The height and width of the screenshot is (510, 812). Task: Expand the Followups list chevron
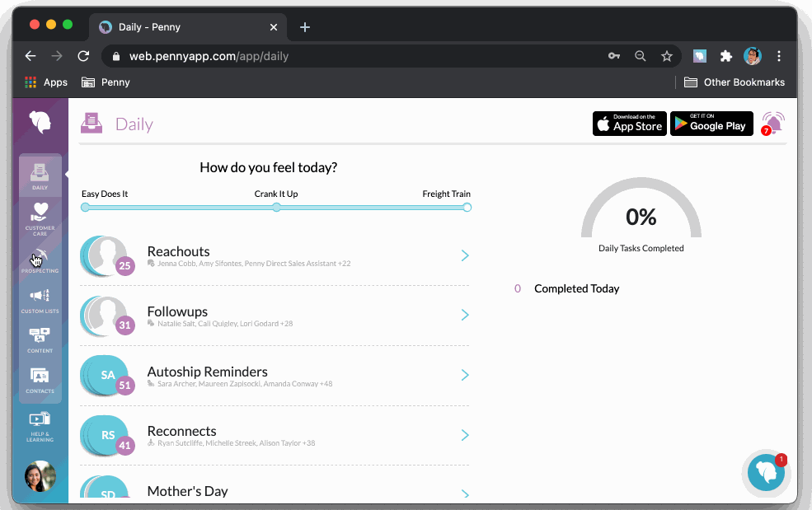pyautogui.click(x=465, y=315)
